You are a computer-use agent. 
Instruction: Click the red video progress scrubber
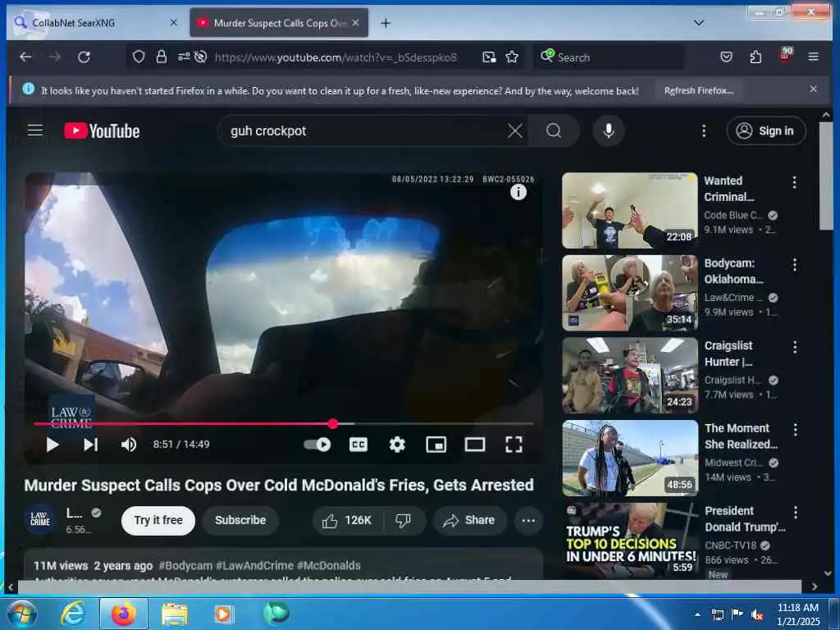coord(333,424)
